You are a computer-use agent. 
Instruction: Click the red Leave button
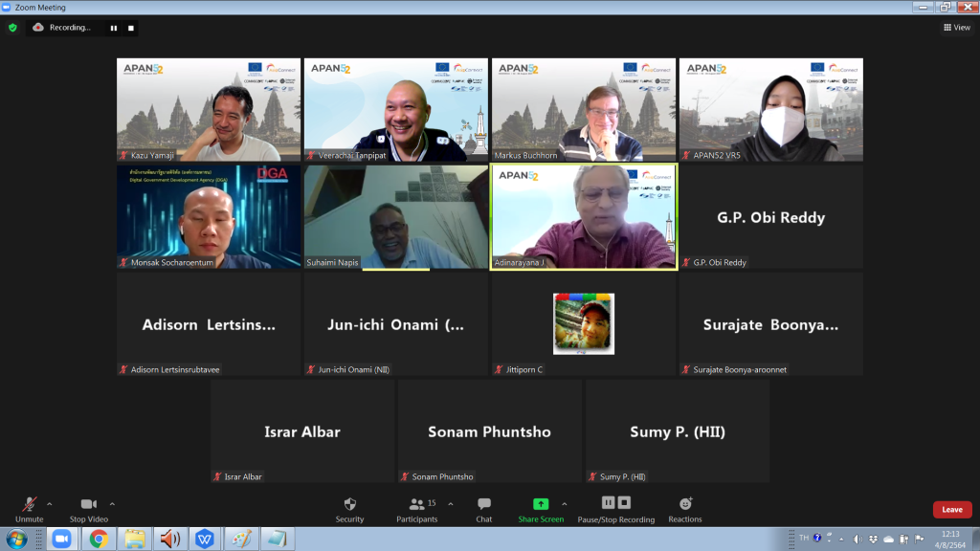coord(951,510)
